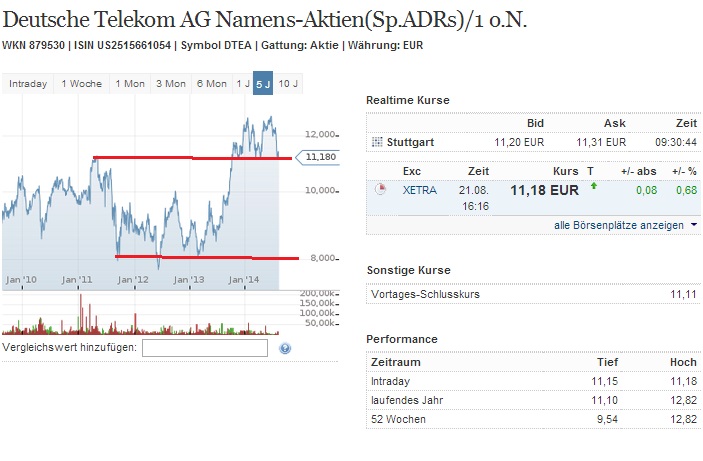Viewport: 703px width, 461px height.
Task: Select the 1 J timeframe tab
Action: [242, 83]
